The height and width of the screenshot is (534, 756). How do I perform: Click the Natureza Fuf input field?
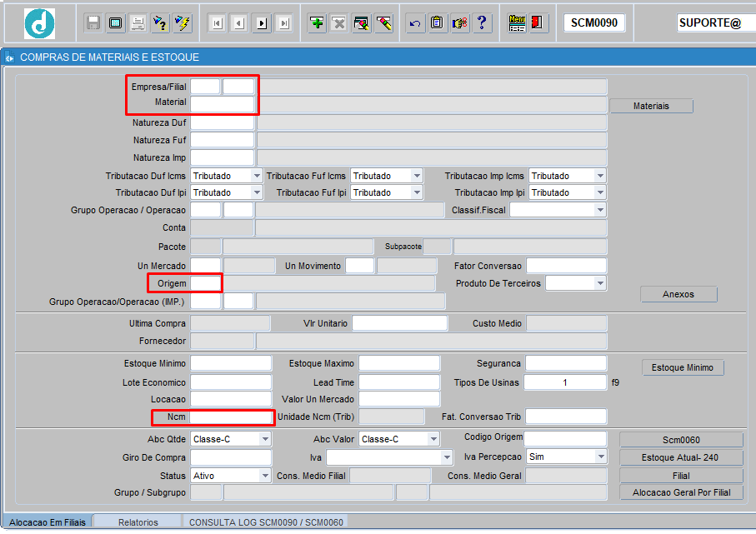click(223, 140)
